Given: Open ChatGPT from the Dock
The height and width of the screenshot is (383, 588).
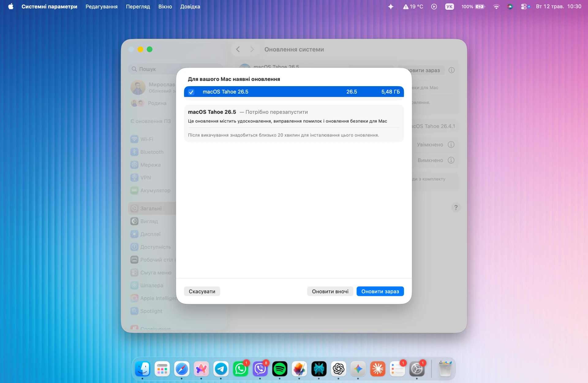Looking at the screenshot, I should [338, 369].
